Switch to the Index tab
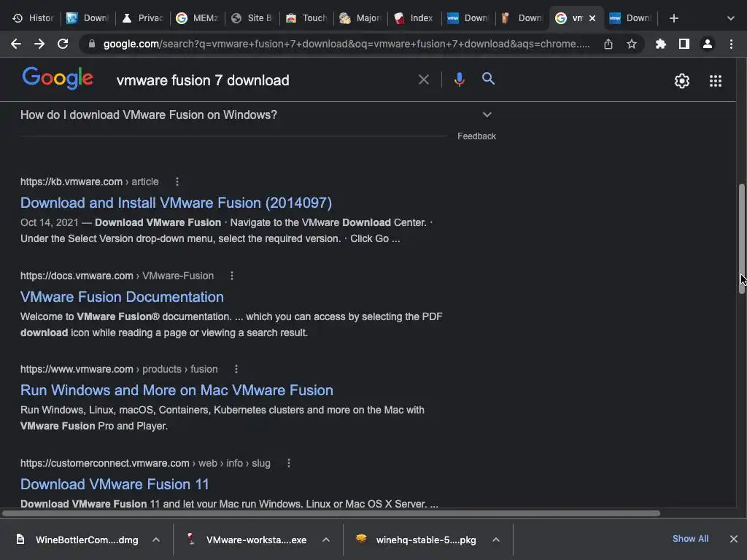 coord(415,18)
